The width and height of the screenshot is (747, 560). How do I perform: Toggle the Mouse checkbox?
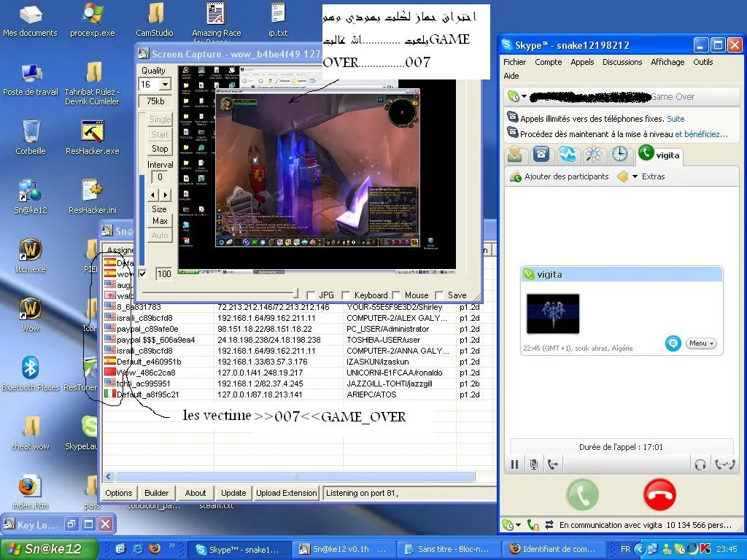click(396, 295)
